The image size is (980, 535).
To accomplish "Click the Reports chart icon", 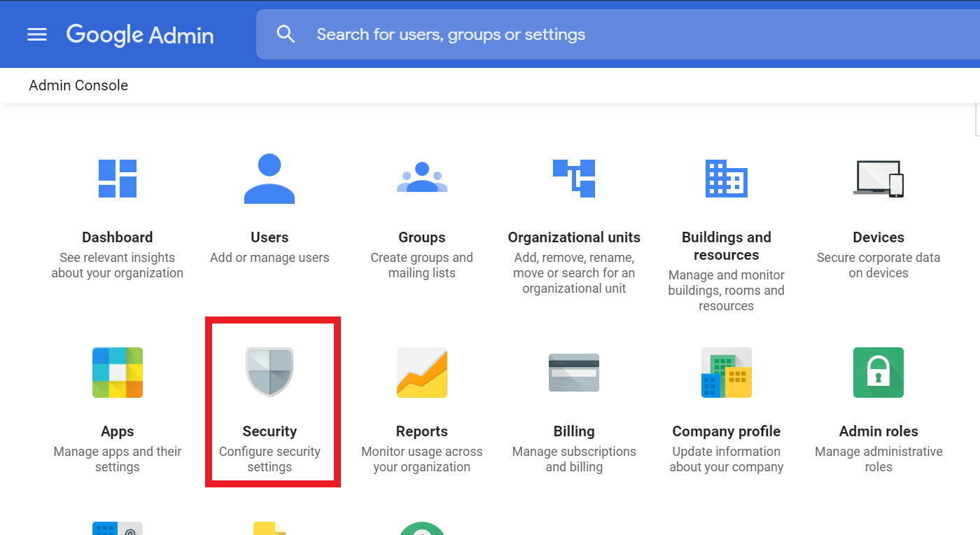I will click(421, 373).
